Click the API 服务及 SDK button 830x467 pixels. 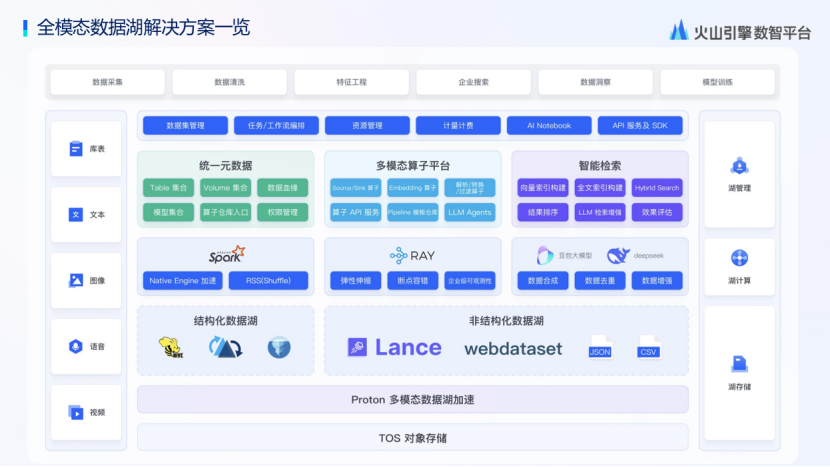640,125
